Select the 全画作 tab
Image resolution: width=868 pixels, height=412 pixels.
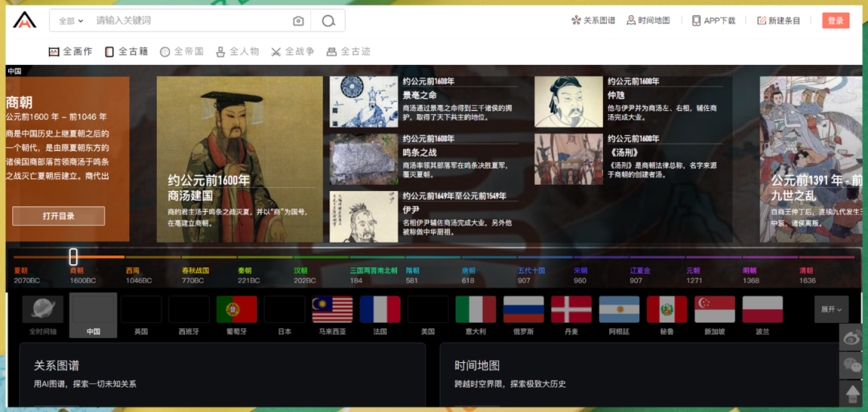[70, 51]
